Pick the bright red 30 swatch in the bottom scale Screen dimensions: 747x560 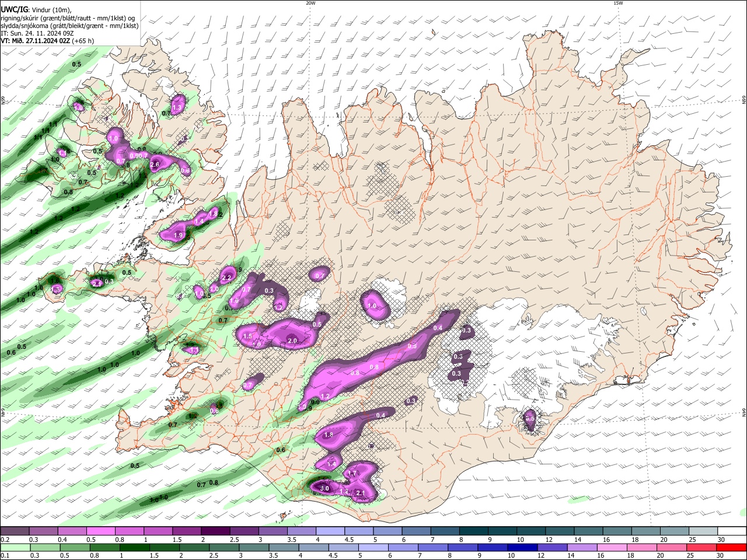(732, 547)
